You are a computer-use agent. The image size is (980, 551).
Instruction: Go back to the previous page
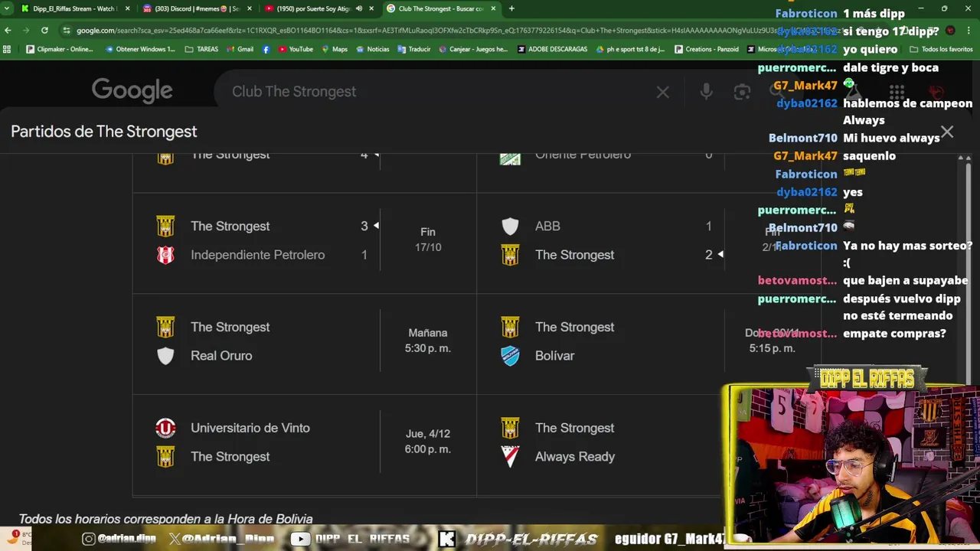[x=8, y=30]
